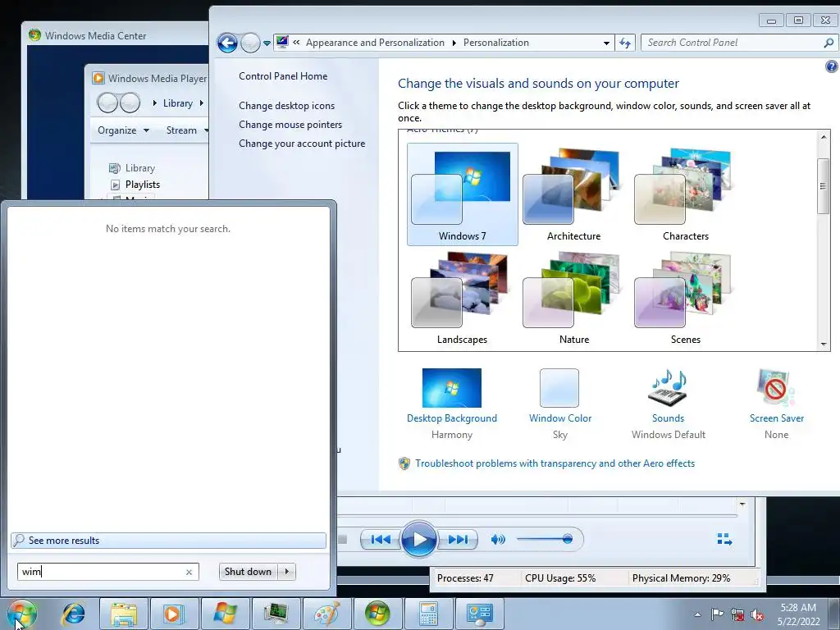Image resolution: width=840 pixels, height=630 pixels.
Task: Click the Forward arrow in Personalization window
Action: tap(250, 43)
